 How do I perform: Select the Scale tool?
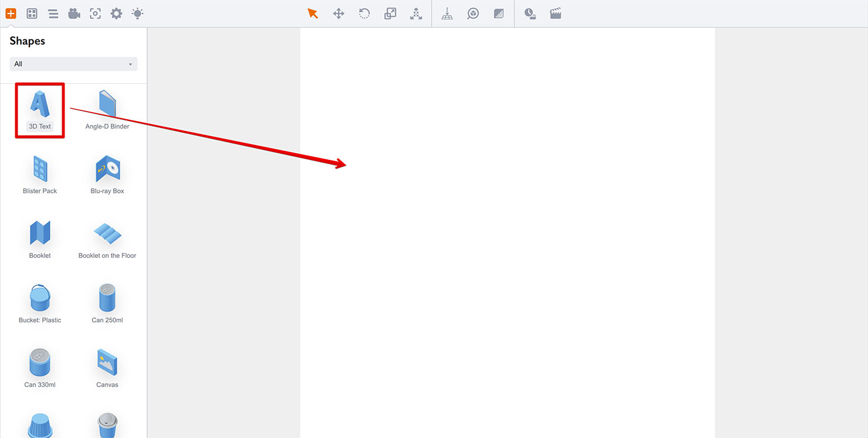point(390,13)
